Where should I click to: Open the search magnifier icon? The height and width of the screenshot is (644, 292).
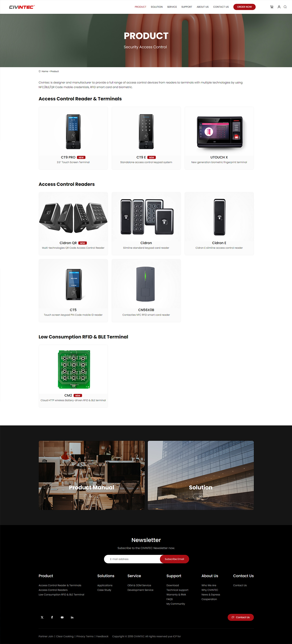(285, 7)
